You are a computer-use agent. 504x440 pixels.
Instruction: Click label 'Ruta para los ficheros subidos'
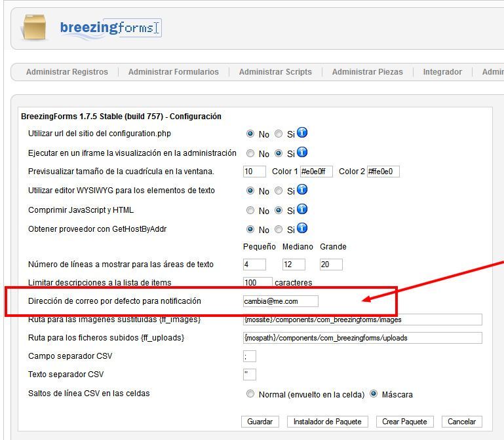106,338
